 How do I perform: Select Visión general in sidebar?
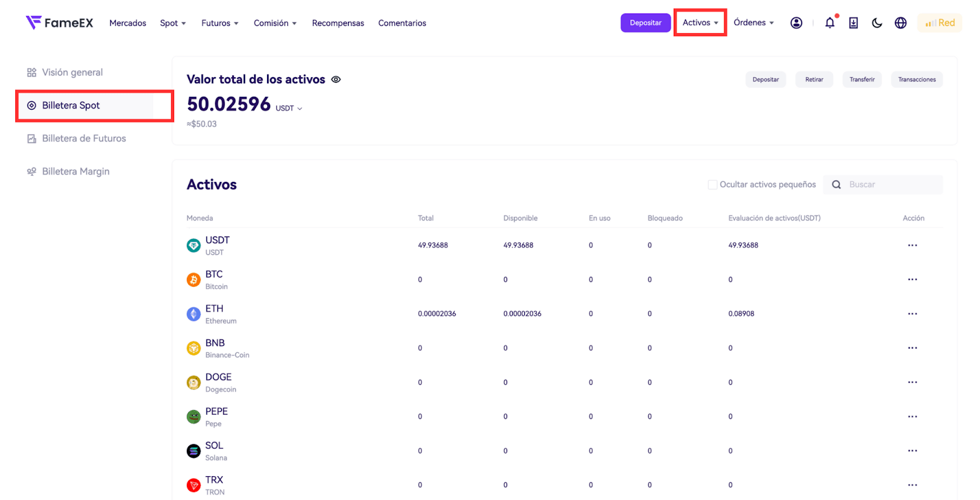(65, 72)
